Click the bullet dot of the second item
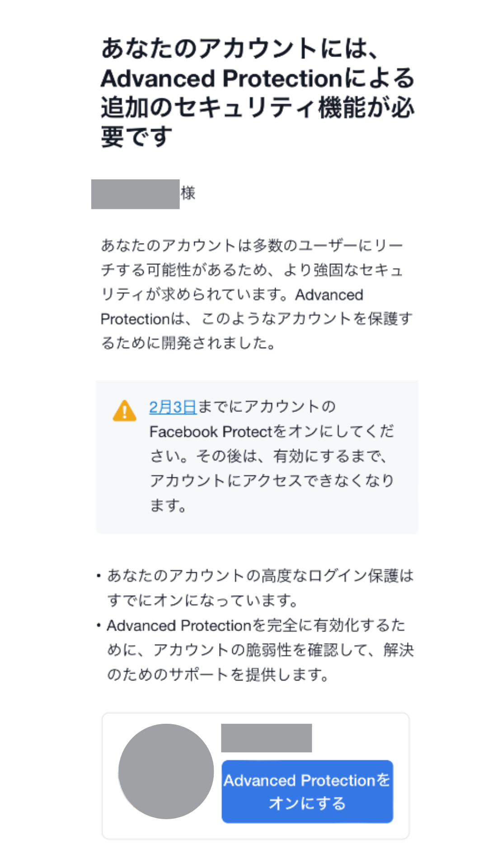The width and height of the screenshot is (488, 868). (x=99, y=626)
